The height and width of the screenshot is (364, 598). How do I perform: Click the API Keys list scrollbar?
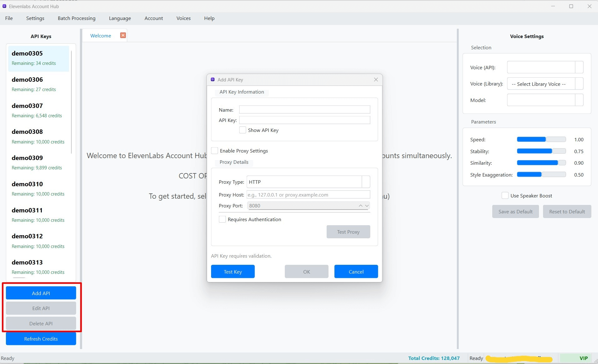coord(72,102)
